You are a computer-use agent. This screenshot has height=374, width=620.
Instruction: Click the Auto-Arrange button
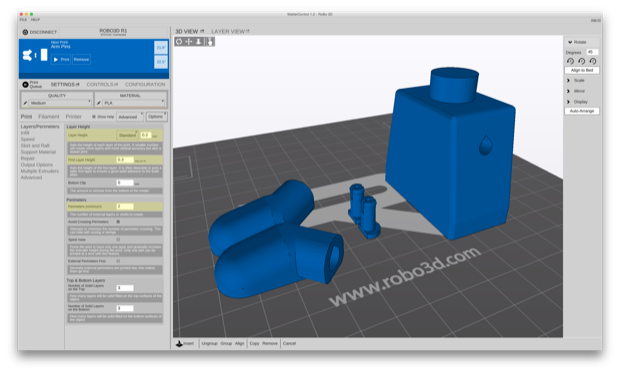pos(582,111)
